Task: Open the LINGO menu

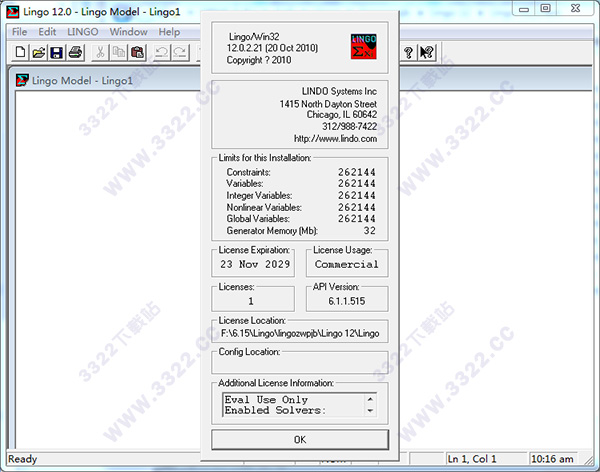Action: click(83, 32)
